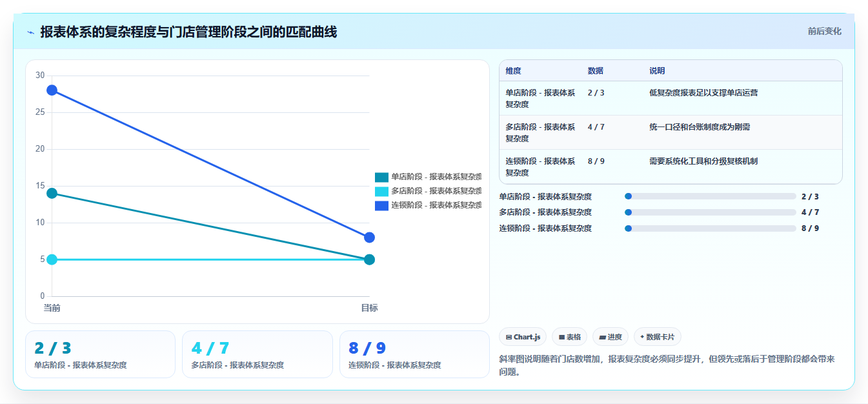This screenshot has height=404, width=868.
Task: Select the 数据卡片 chip
Action: tap(658, 337)
